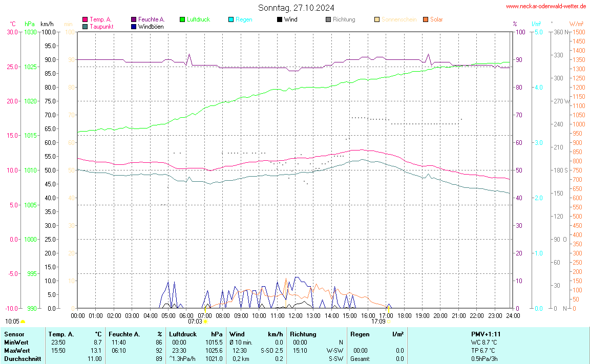The width and height of the screenshot is (590, 364).
Task: Click the green Luftdruck legend swatch
Action: click(182, 19)
